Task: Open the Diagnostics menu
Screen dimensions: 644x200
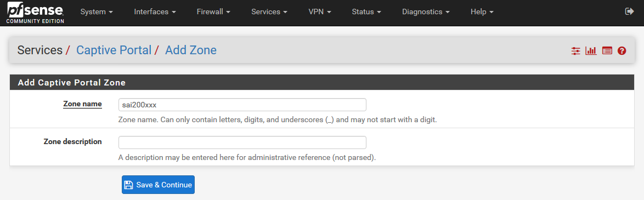Action: 426,12
